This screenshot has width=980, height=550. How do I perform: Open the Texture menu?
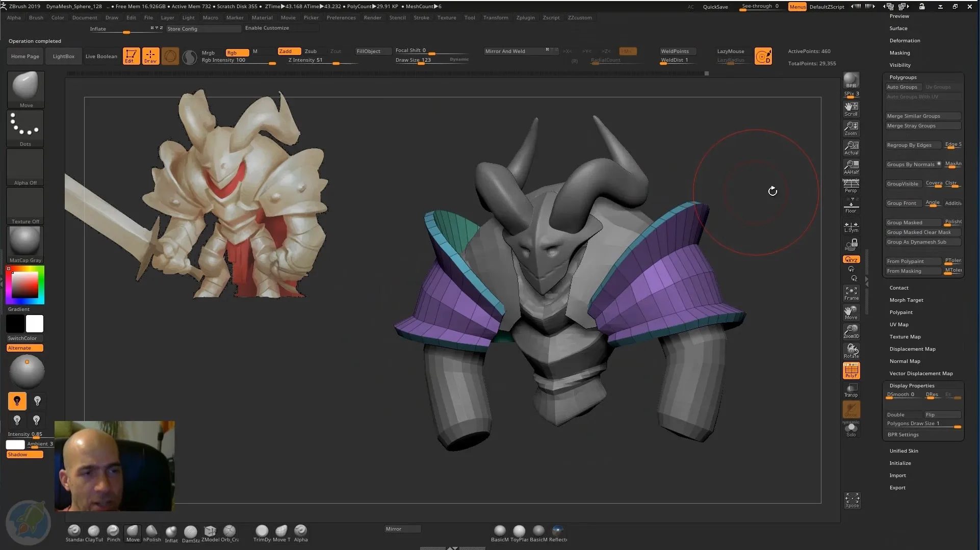tap(447, 17)
